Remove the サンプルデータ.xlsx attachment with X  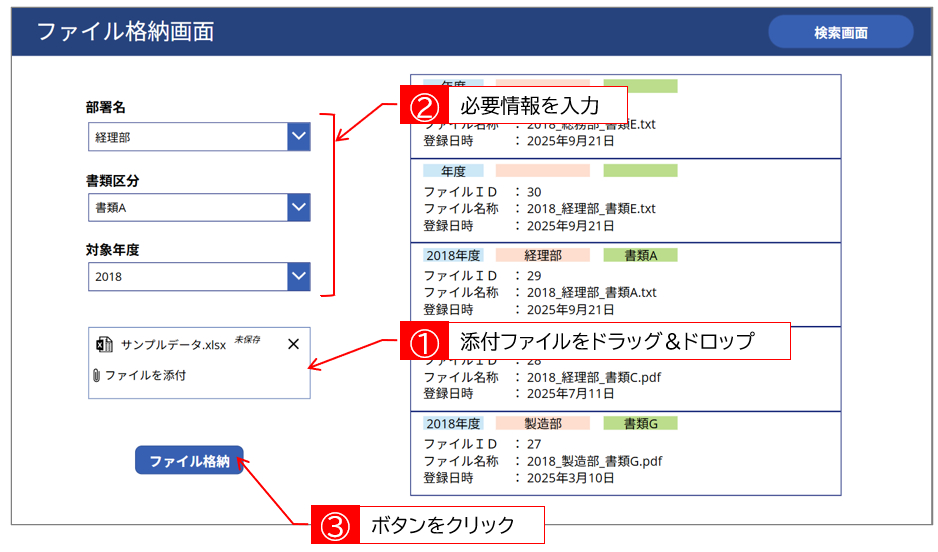(293, 344)
